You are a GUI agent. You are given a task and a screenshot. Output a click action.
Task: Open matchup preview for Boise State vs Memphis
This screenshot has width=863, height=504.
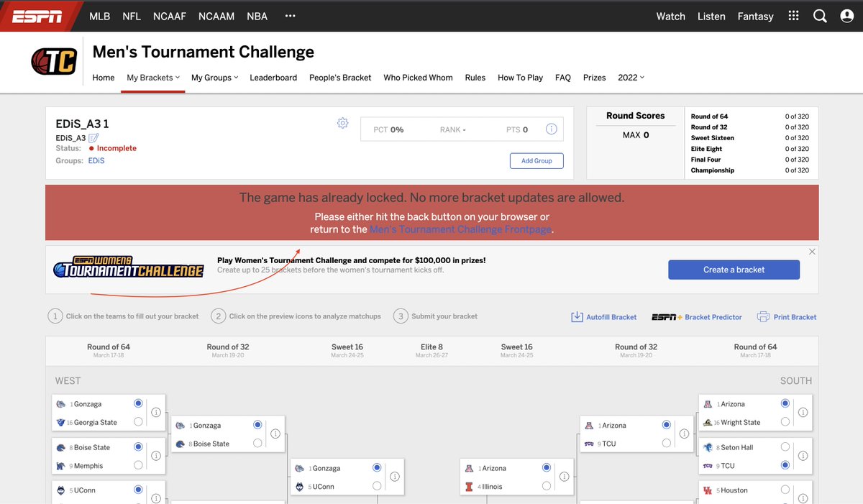pyautogui.click(x=155, y=457)
